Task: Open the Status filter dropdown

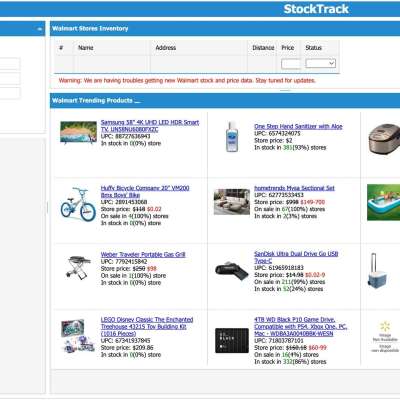Action: coord(320,63)
